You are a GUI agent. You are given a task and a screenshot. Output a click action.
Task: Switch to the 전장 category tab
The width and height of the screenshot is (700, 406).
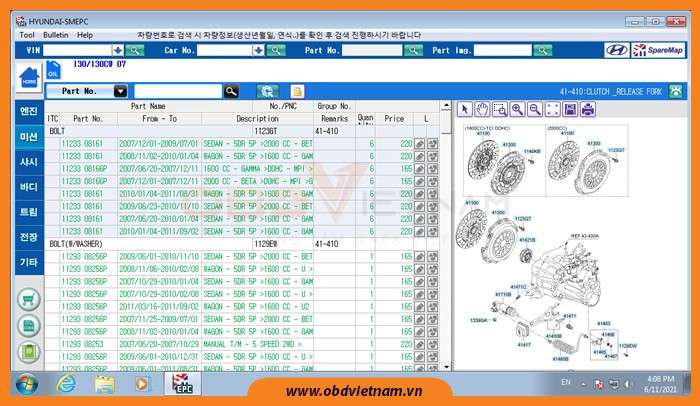[29, 237]
